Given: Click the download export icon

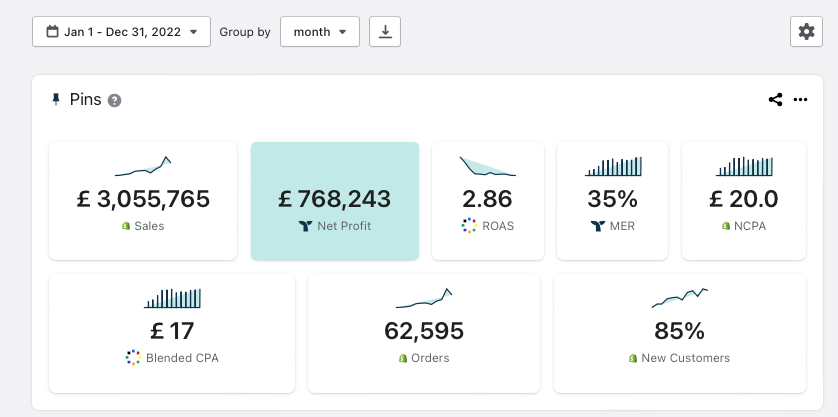Looking at the screenshot, I should pyautogui.click(x=385, y=32).
